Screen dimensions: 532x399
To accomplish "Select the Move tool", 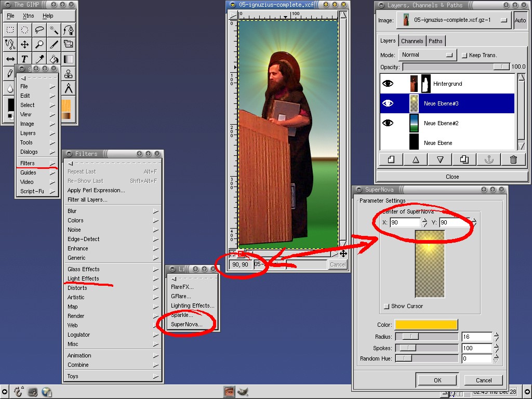I will point(24,44).
